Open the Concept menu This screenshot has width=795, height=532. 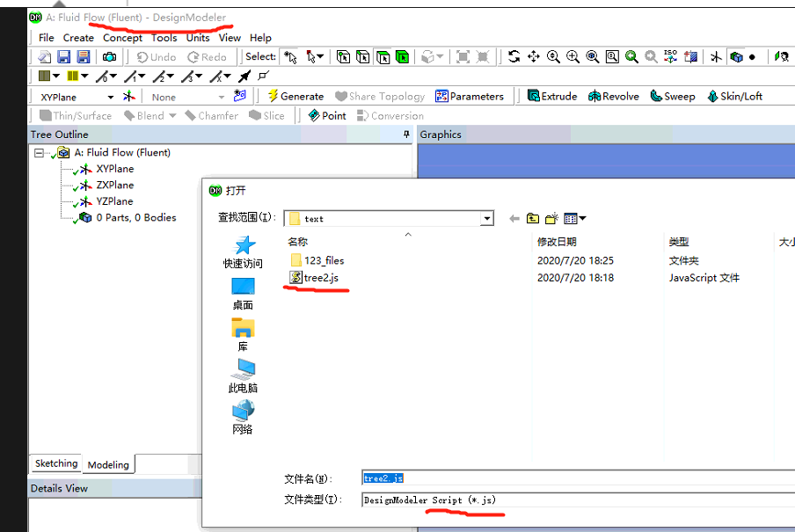pyautogui.click(x=122, y=38)
